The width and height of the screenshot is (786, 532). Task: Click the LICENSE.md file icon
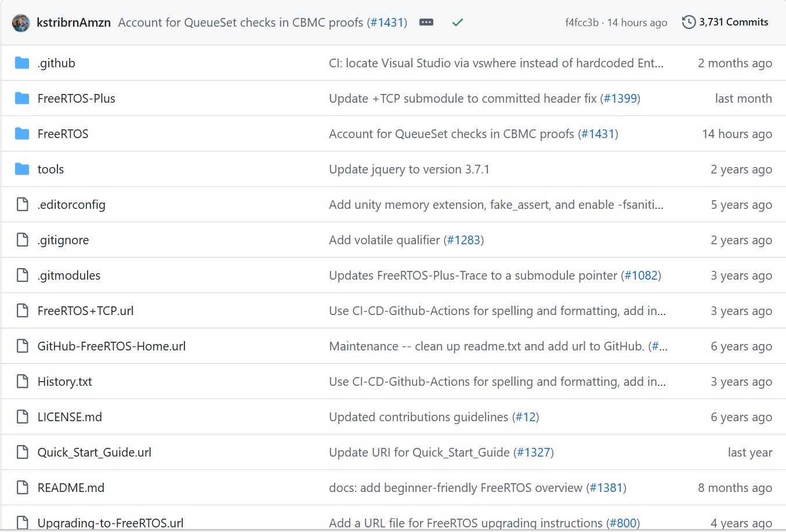click(x=22, y=417)
